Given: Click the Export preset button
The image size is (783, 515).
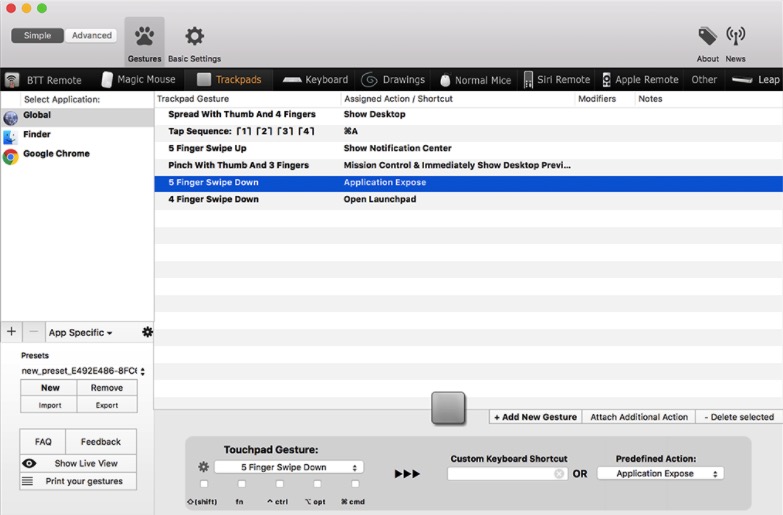Looking at the screenshot, I should (x=107, y=405).
